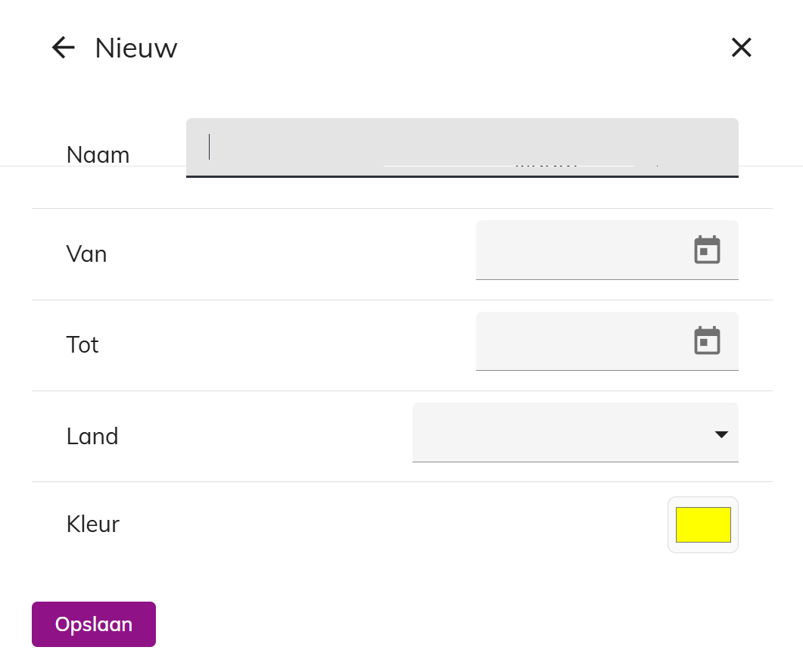
Task: Click into the Van date field
Action: pos(607,250)
